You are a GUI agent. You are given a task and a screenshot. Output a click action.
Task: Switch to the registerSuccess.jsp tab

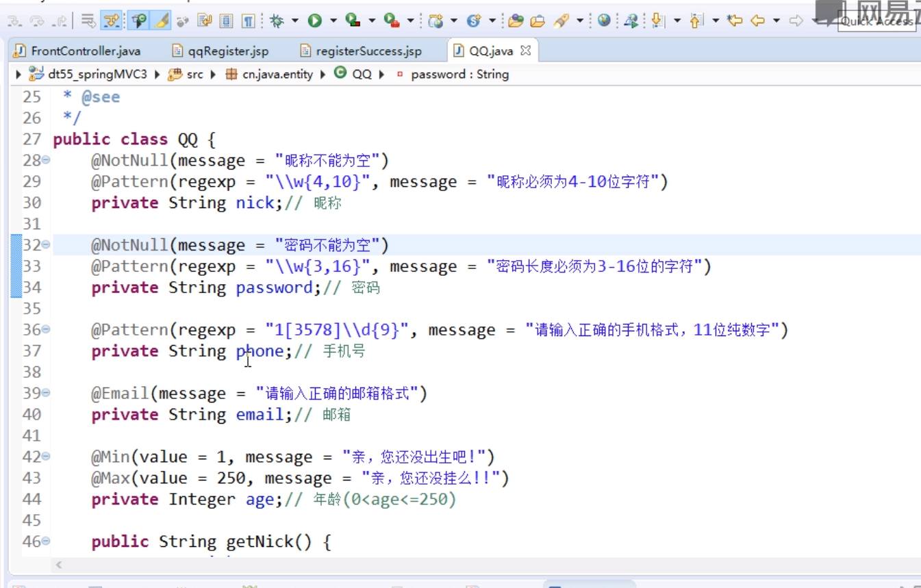(361, 51)
